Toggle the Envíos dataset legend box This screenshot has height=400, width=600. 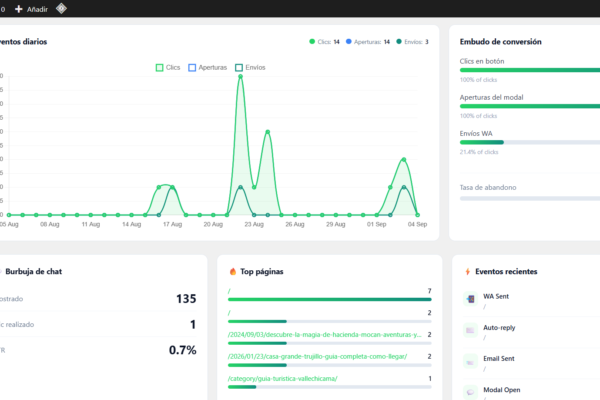click(239, 68)
